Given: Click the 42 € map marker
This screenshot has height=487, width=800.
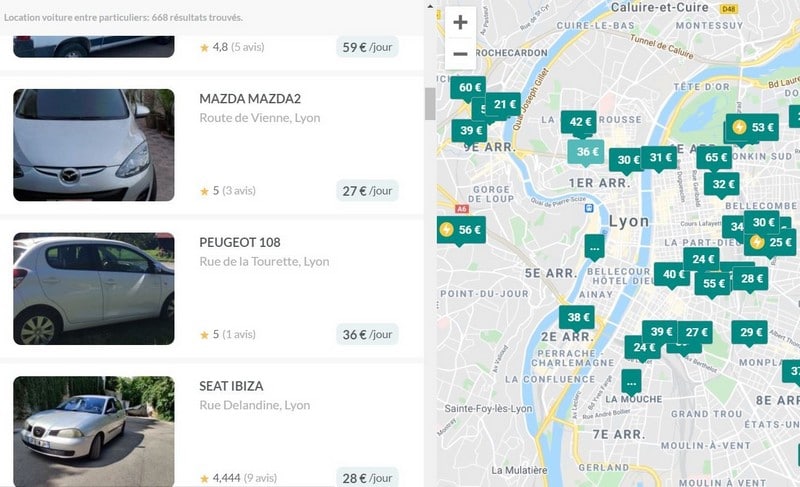Looking at the screenshot, I should tap(579, 122).
